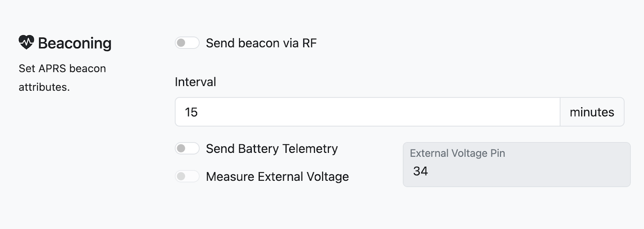644x229 pixels.
Task: Toggle the Measure External Voltage switch
Action: click(187, 176)
